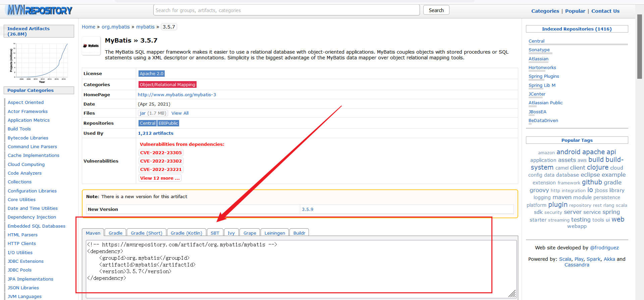Open the Contact Us page
Image resolution: width=644 pixels, height=300 pixels.
coord(605,11)
